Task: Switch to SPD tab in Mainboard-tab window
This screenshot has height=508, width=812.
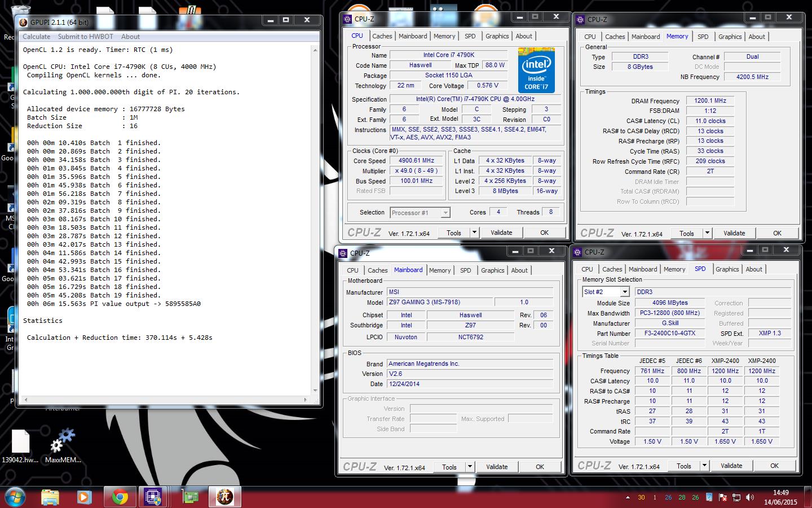Action: tap(465, 270)
